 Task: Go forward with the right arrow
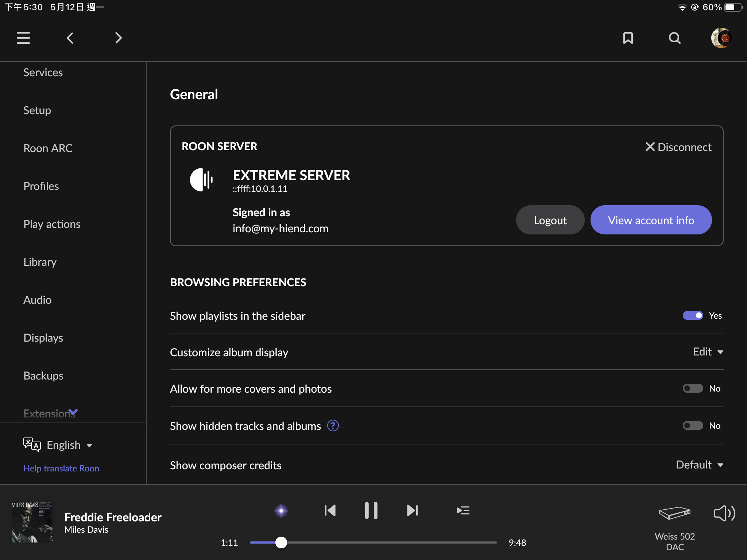tap(118, 38)
